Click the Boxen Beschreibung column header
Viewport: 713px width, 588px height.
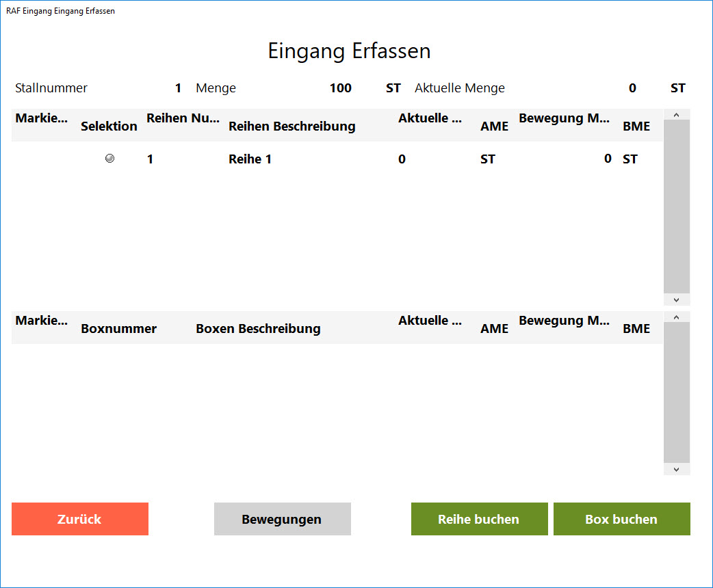click(x=258, y=329)
